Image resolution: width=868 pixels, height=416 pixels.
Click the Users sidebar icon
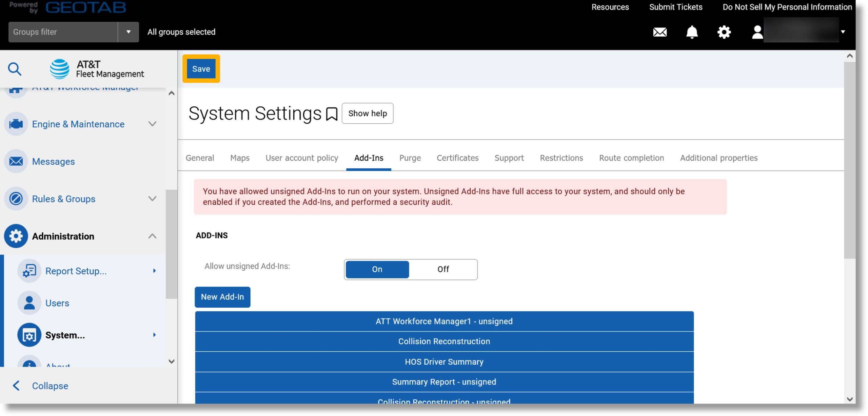pyautogui.click(x=28, y=303)
